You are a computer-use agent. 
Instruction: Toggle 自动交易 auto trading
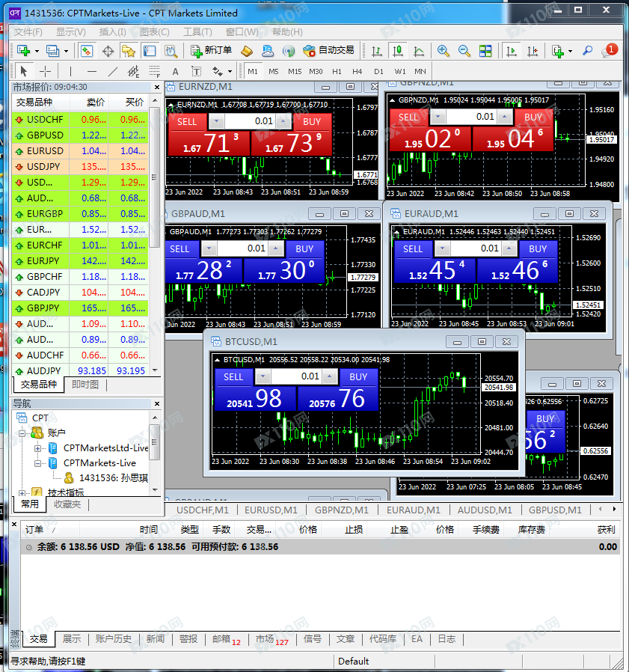tap(328, 51)
